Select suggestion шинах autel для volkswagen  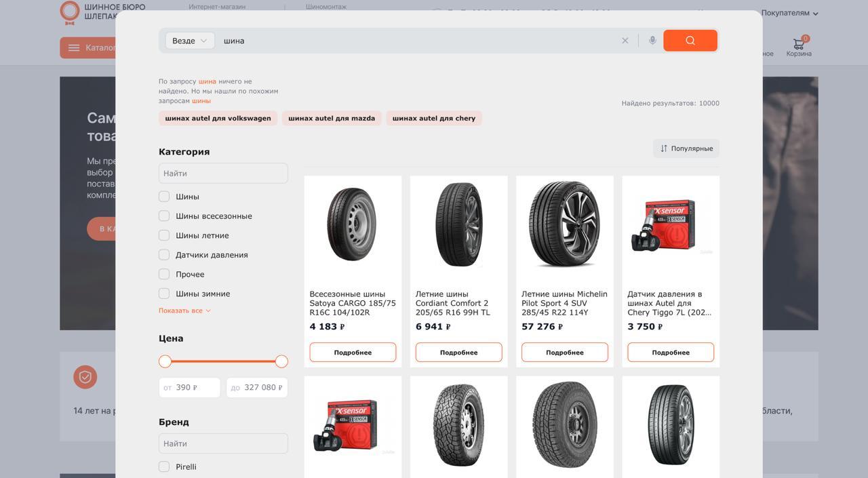[218, 118]
